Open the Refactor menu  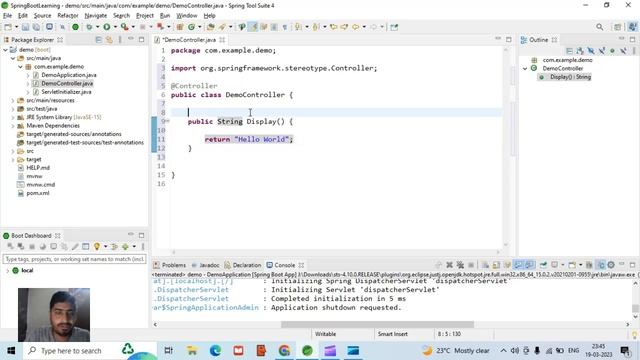(68, 16)
